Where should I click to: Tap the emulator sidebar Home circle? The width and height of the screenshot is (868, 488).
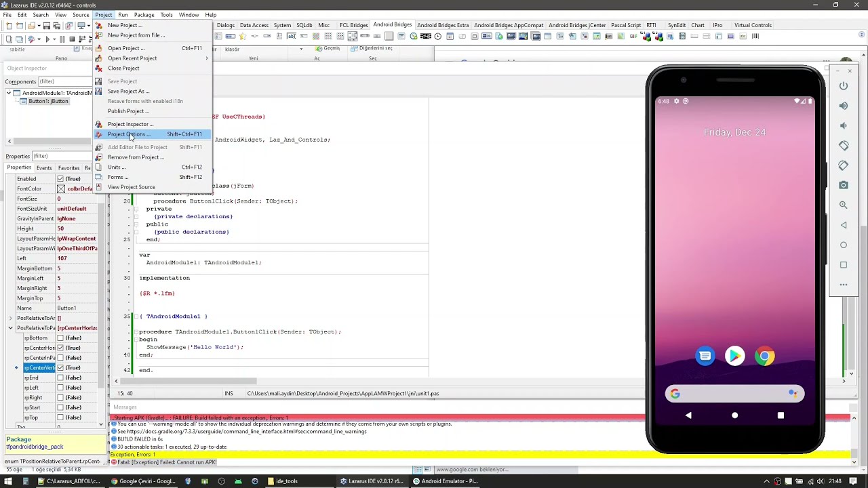844,245
